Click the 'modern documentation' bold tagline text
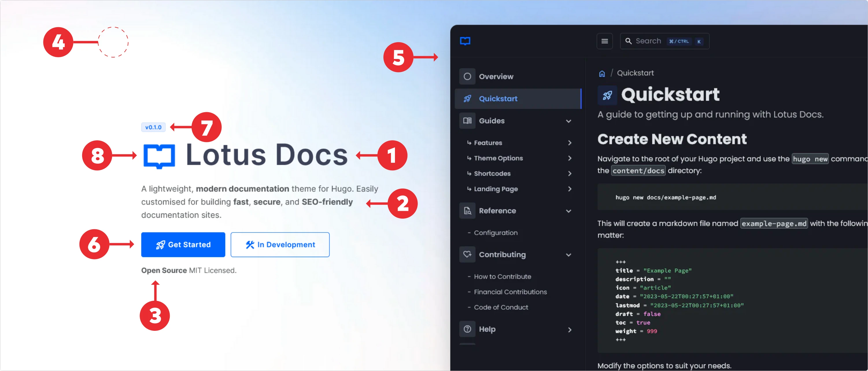The image size is (868, 371). [x=242, y=189]
